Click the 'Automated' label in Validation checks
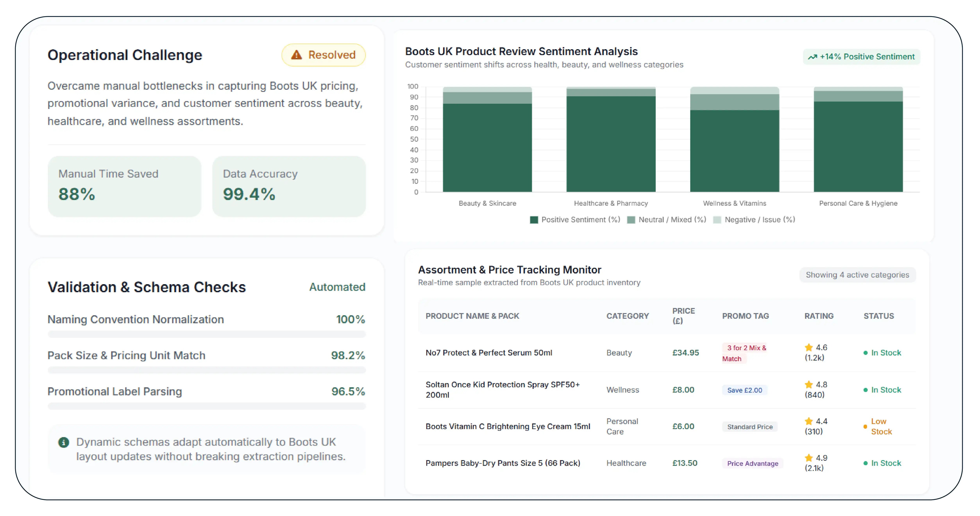The height and width of the screenshot is (516, 980). click(337, 287)
